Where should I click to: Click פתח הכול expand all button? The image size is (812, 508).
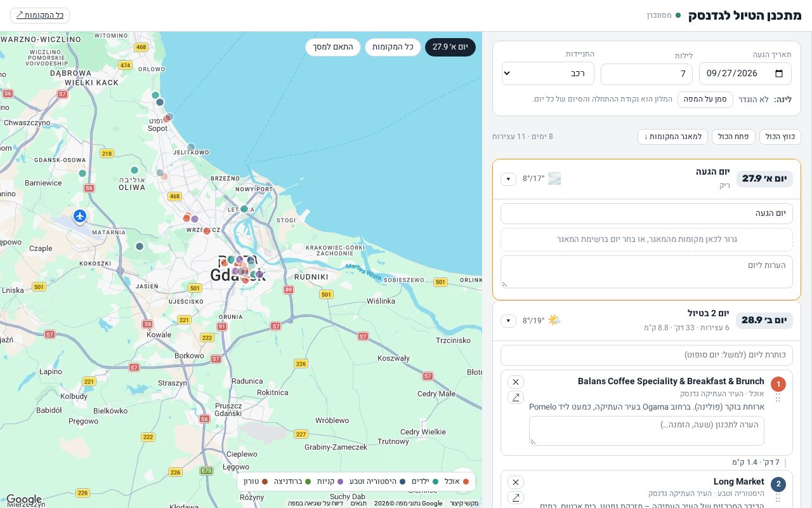[x=733, y=137]
